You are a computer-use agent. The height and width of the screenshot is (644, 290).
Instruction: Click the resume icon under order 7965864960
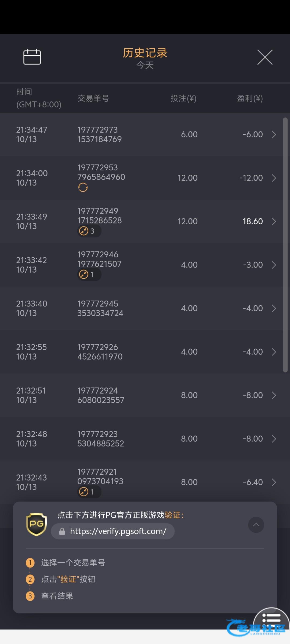(83, 187)
